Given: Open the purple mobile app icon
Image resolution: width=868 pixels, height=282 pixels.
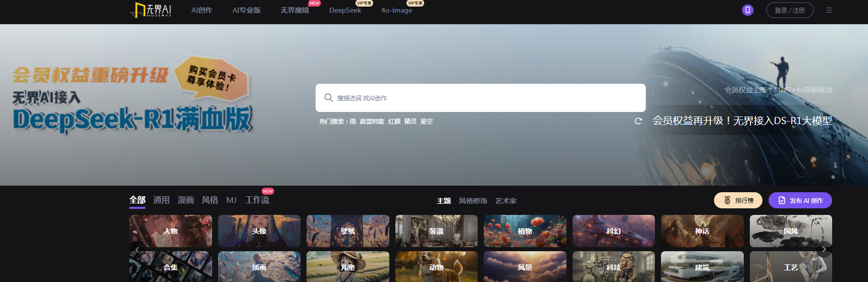Looking at the screenshot, I should 747,10.
